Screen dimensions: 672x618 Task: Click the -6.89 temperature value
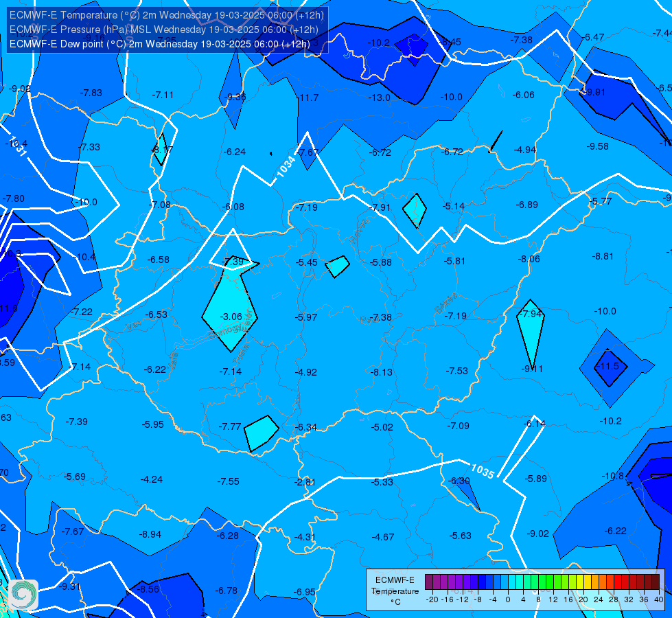[526, 205]
